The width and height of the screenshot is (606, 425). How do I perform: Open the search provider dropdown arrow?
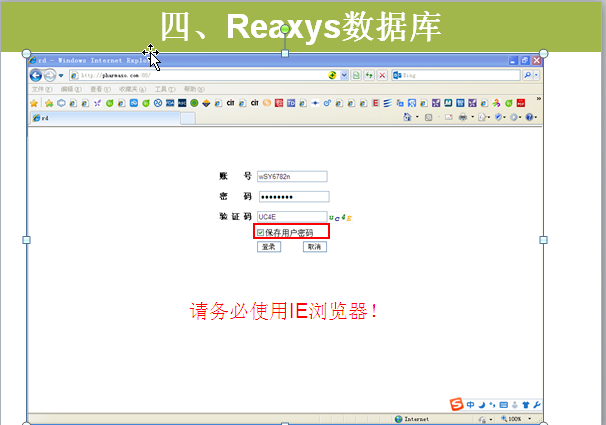click(536, 75)
